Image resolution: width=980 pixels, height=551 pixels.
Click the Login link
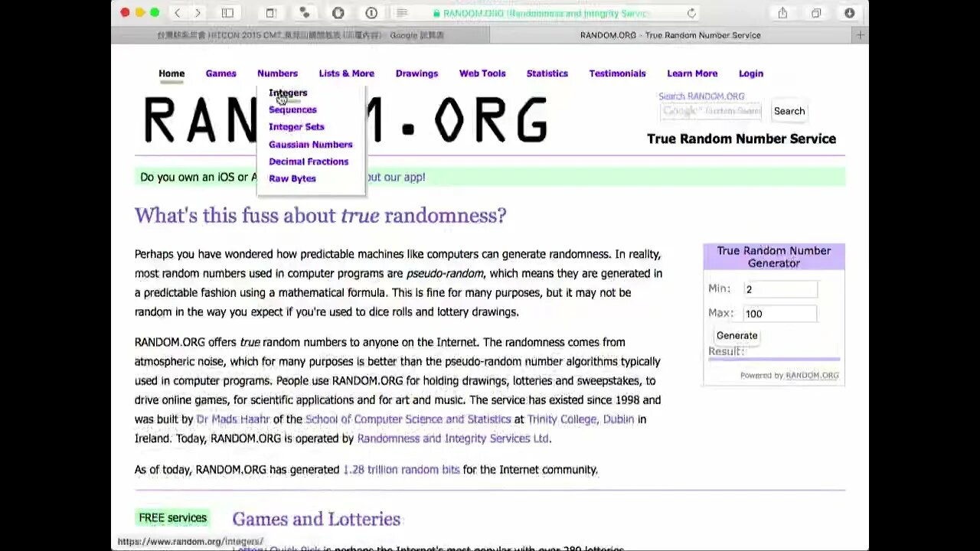pyautogui.click(x=750, y=73)
